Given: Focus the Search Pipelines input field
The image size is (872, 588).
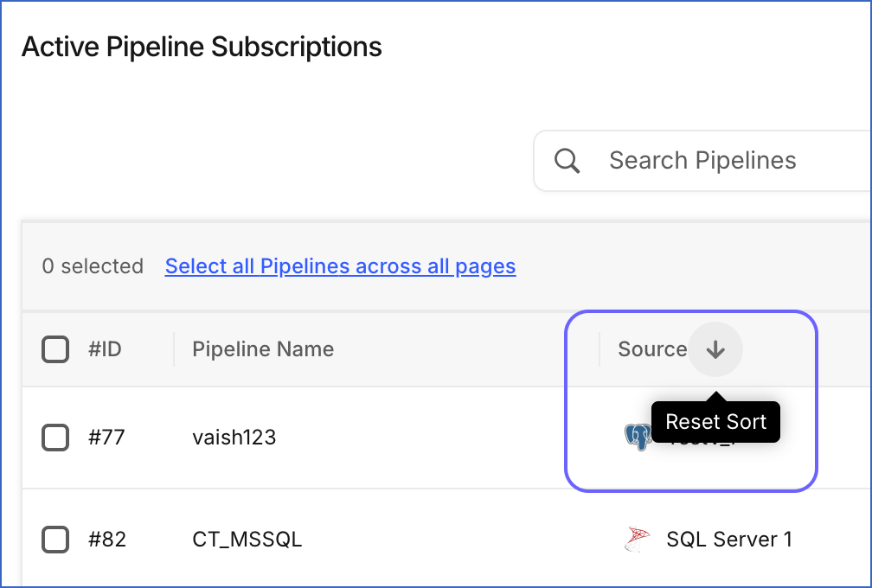Looking at the screenshot, I should coord(702,161).
